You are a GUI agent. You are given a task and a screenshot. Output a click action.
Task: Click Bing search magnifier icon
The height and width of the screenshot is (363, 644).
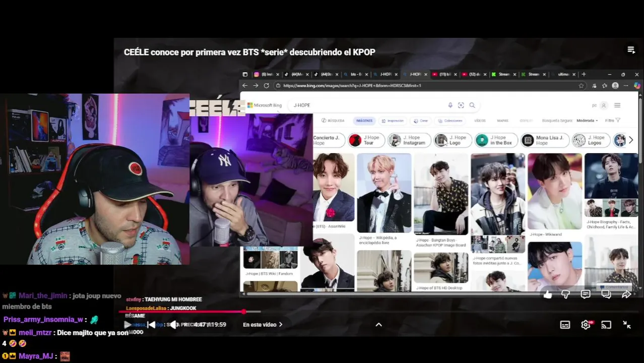coord(472,105)
